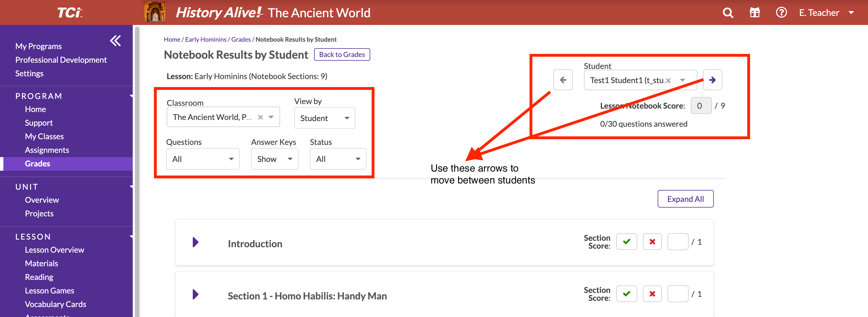This screenshot has width=868, height=317.
Task: Mark Section 1 correct with green checkmark
Action: [626, 294]
